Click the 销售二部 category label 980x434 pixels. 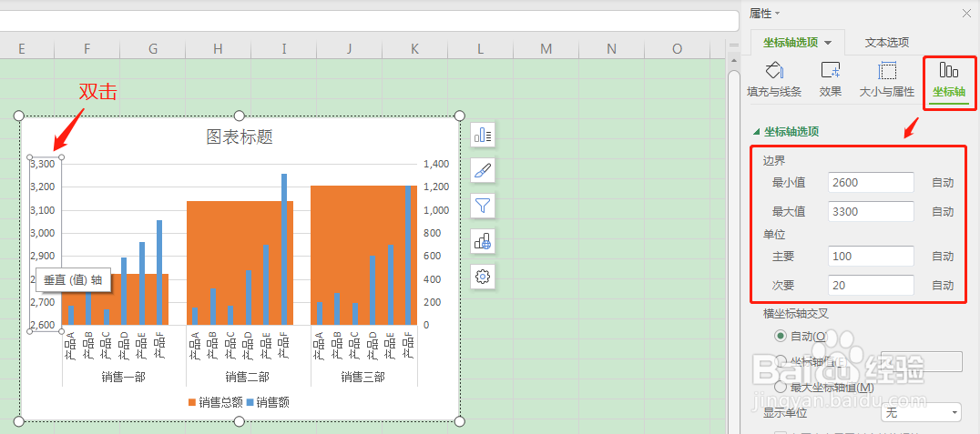(x=248, y=377)
